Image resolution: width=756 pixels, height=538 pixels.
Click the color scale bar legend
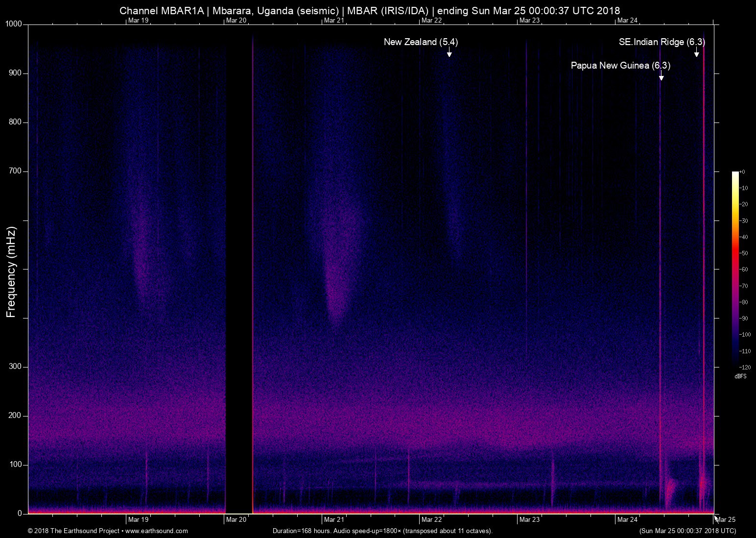coord(735,268)
